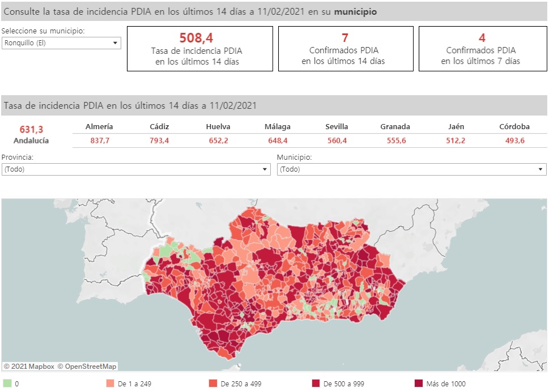Open the 'Seleccione su municipio' dropdown

pos(61,43)
